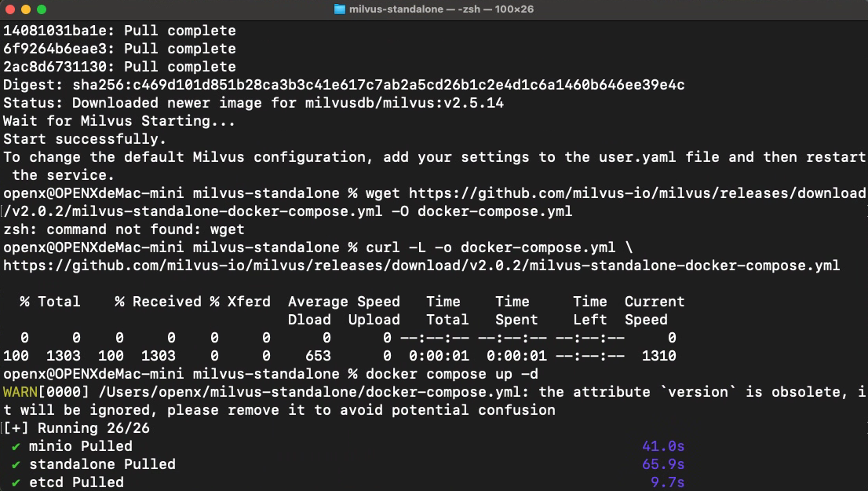Image resolution: width=868 pixels, height=491 pixels.
Task: Click the 'minio Pulled' text
Action: click(81, 446)
